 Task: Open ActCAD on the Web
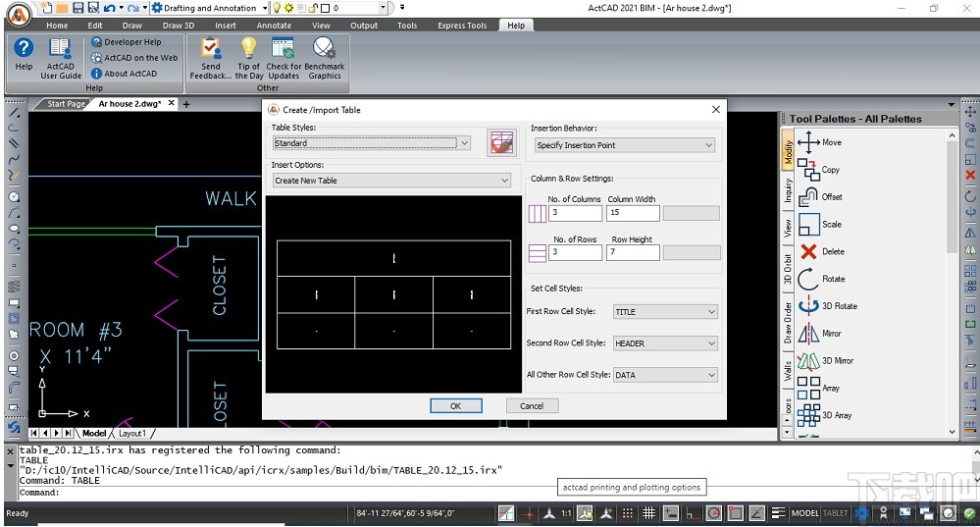point(134,58)
